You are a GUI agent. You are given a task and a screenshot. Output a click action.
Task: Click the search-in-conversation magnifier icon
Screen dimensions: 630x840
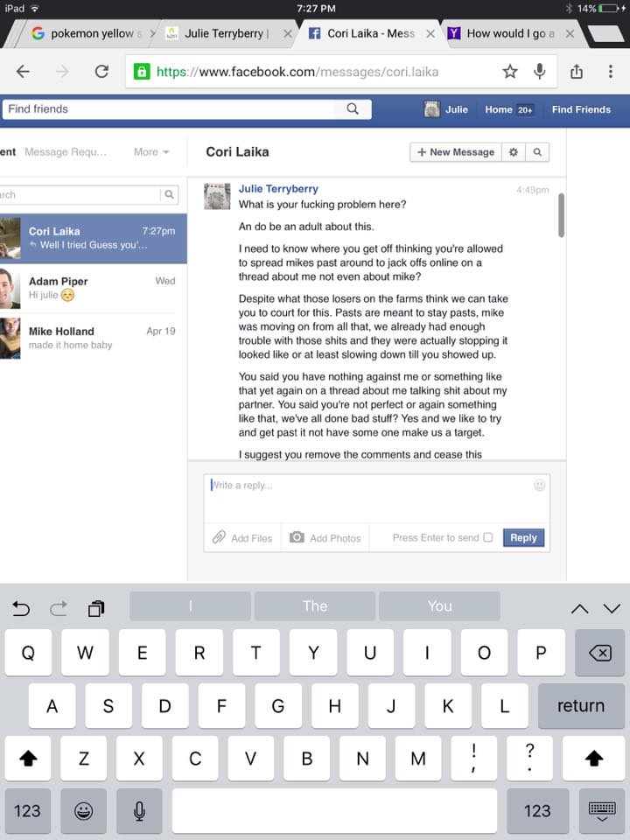coord(537,152)
